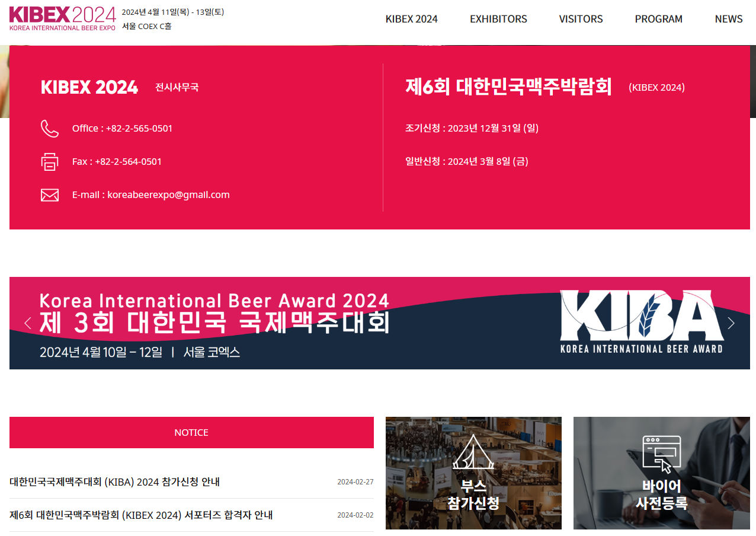Screen dimensions: 756x536
Task: Click the envelope e-mail icon
Action: [x=50, y=195]
